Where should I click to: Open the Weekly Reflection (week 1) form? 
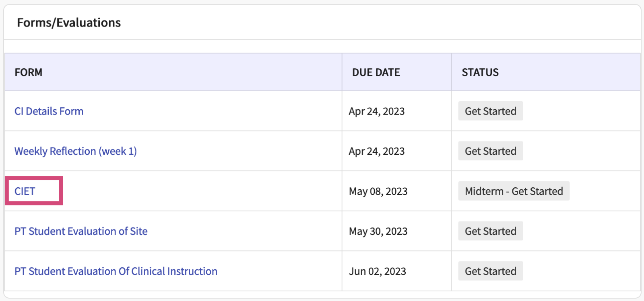pos(76,151)
